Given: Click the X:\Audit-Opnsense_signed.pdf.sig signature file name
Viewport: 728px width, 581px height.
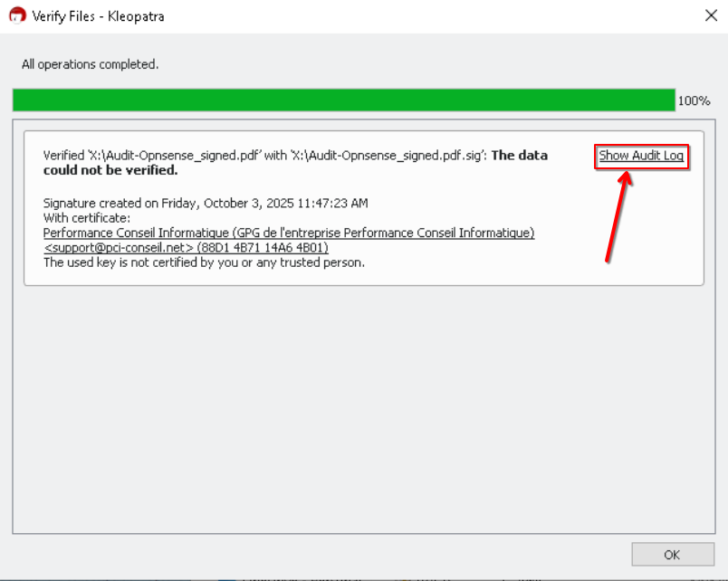Looking at the screenshot, I should click(388, 156).
